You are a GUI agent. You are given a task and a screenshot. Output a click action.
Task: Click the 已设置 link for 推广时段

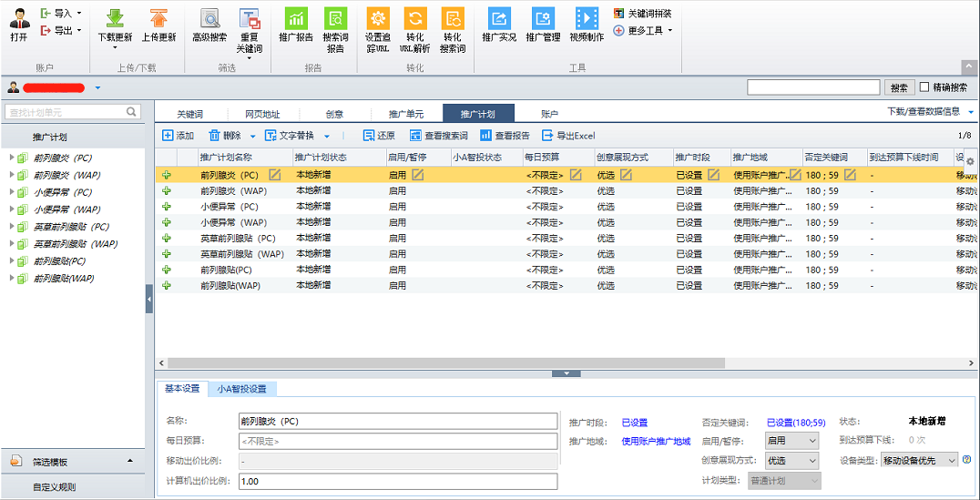coord(635,423)
